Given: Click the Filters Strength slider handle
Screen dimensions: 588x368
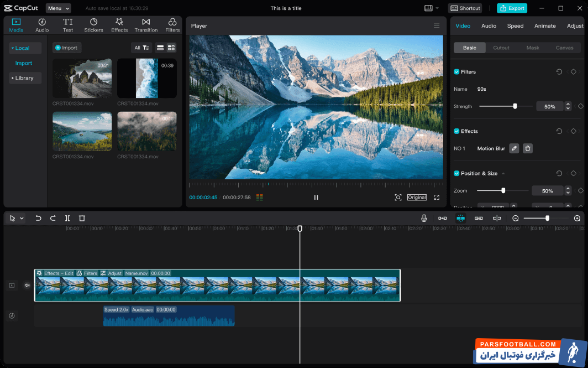Looking at the screenshot, I should point(515,106).
